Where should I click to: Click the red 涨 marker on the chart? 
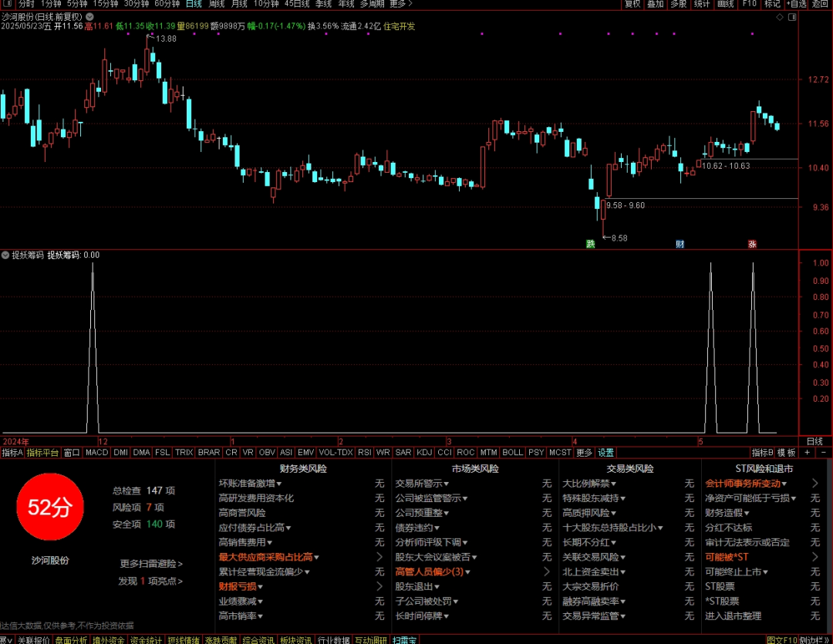tap(752, 244)
